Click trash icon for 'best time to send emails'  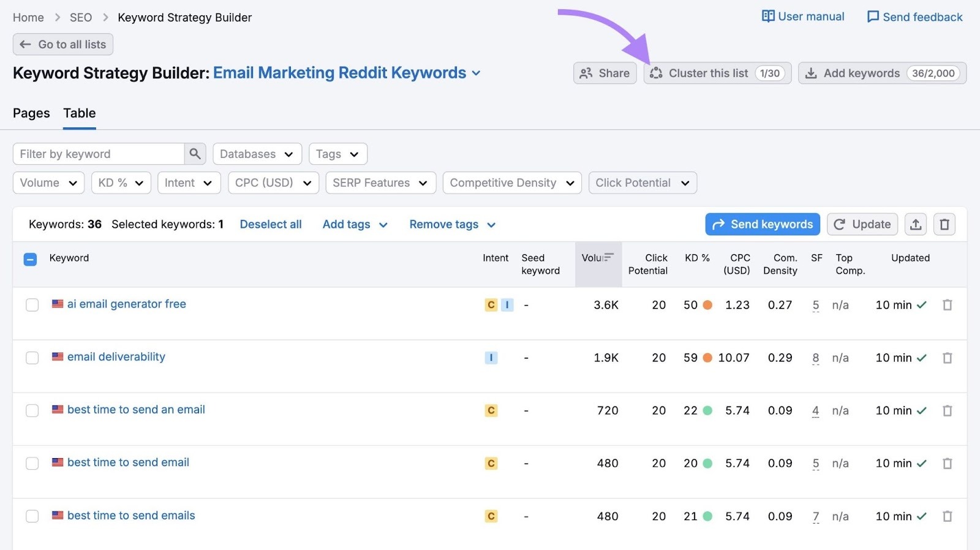pos(947,516)
